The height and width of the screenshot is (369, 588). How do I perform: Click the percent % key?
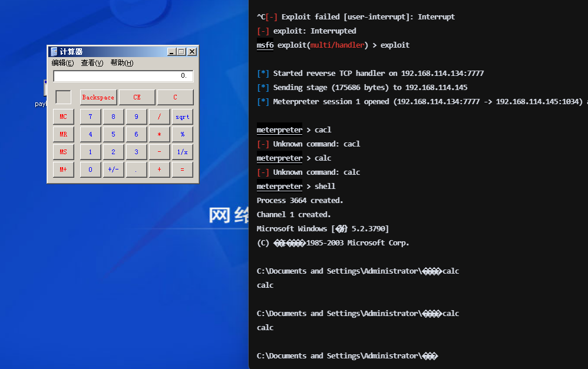[x=182, y=135]
